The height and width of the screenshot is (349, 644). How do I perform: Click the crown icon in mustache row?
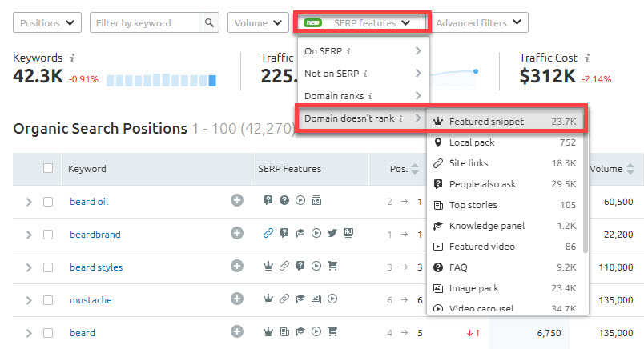[x=268, y=299]
